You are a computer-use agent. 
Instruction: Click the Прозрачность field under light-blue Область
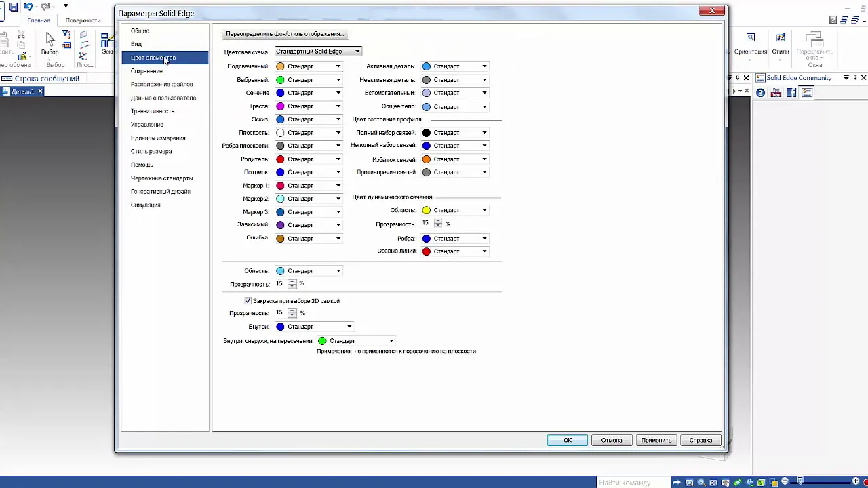[281, 284]
